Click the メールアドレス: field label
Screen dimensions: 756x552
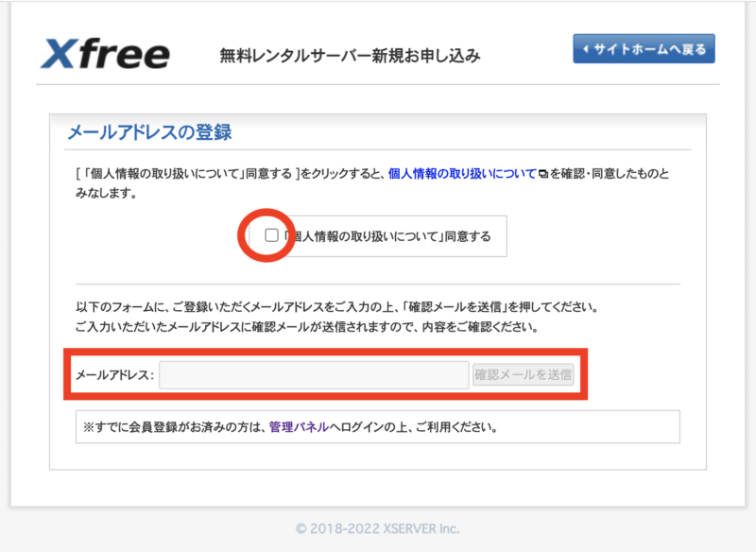[x=114, y=375]
